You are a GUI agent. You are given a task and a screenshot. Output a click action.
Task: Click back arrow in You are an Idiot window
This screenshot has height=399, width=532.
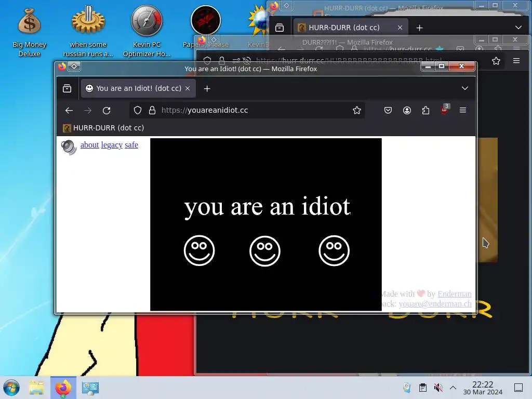point(69,110)
